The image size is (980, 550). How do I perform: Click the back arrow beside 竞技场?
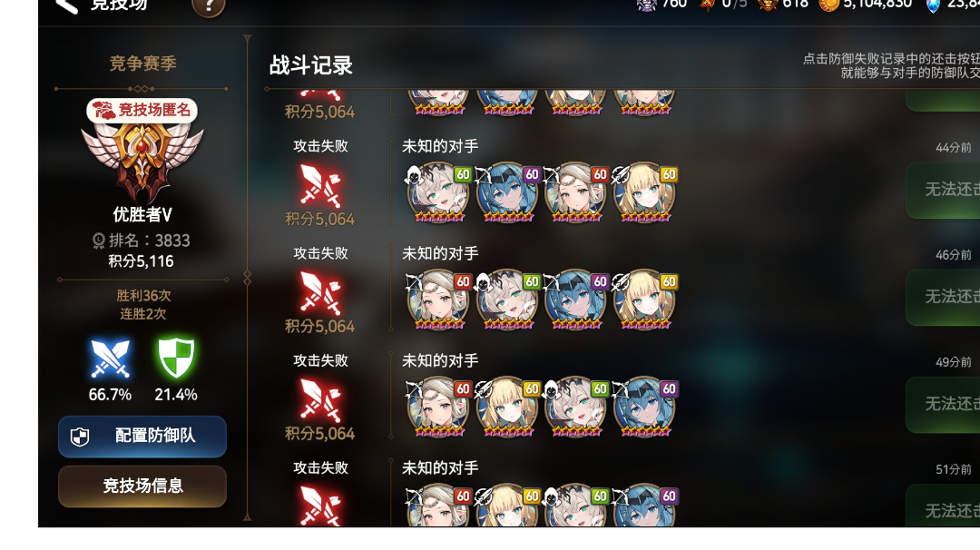(x=66, y=6)
